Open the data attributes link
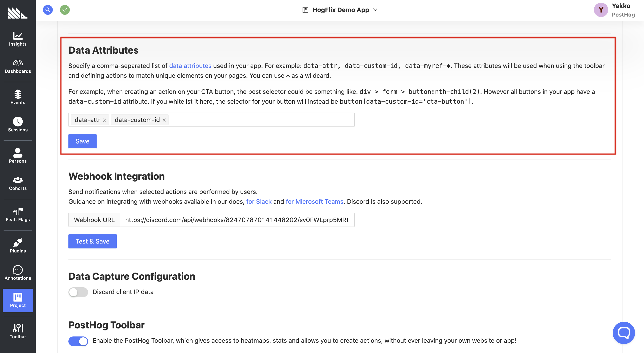 [x=190, y=66]
